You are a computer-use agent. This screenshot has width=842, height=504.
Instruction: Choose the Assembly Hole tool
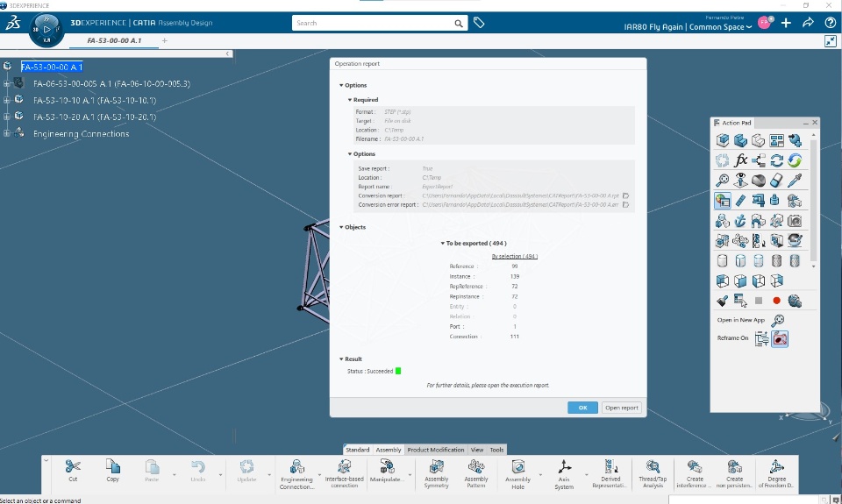point(517,474)
